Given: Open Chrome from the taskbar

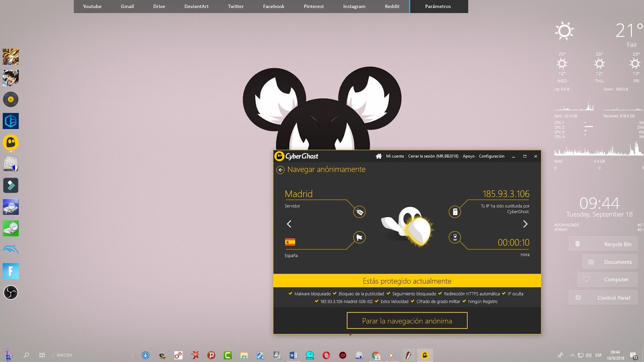Looking at the screenshot, I should pyautogui.click(x=376, y=355).
